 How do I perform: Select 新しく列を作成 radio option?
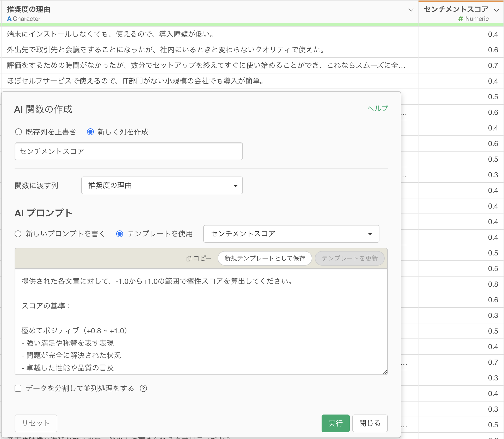click(90, 132)
